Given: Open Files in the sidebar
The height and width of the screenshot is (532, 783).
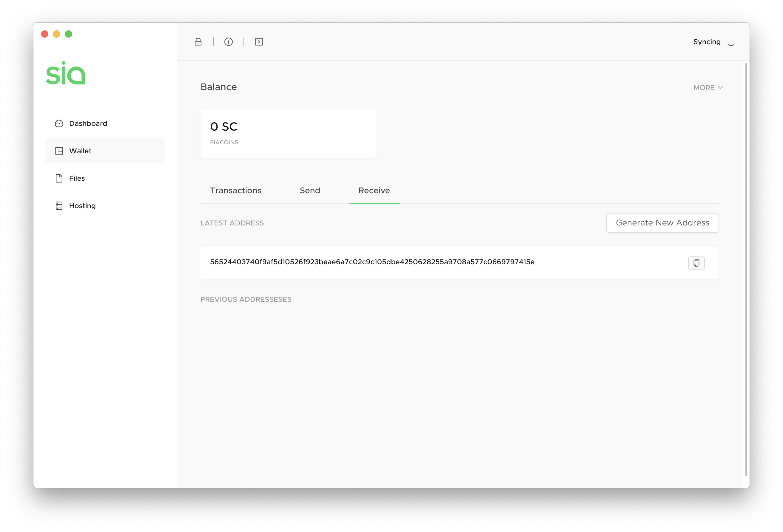Looking at the screenshot, I should click(x=105, y=178).
